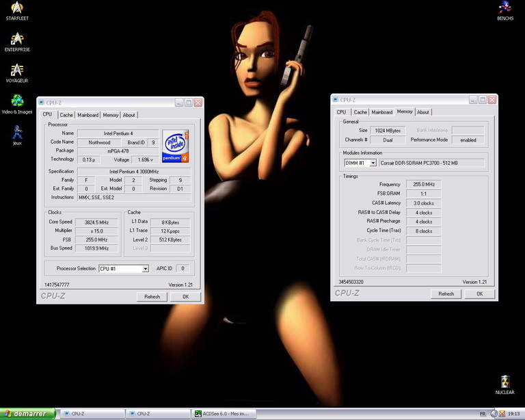Viewport: 525px width, 420px height.
Task: Open the DIMM #1 module dropdown
Action: (373, 163)
